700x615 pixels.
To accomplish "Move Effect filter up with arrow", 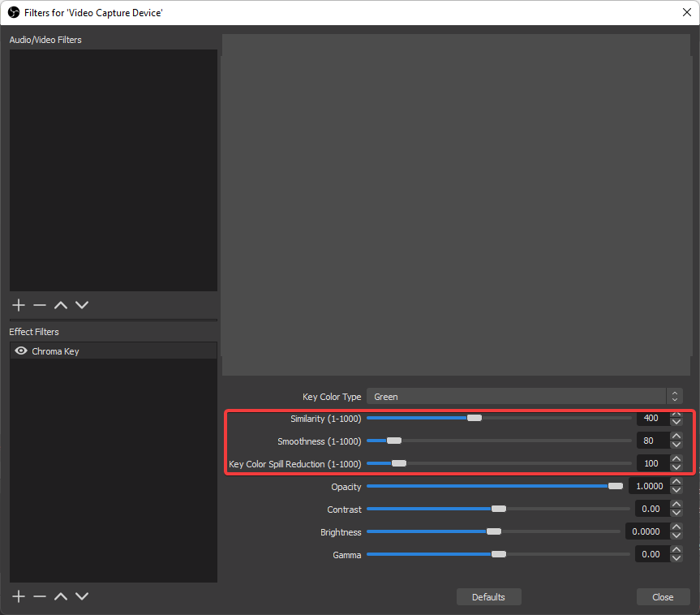I will point(61,596).
